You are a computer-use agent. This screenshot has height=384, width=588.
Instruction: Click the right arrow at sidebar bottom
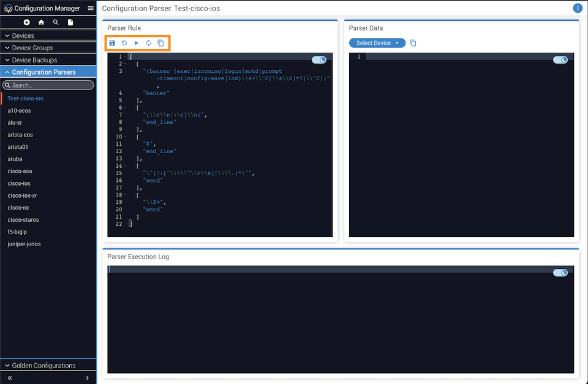(x=88, y=378)
